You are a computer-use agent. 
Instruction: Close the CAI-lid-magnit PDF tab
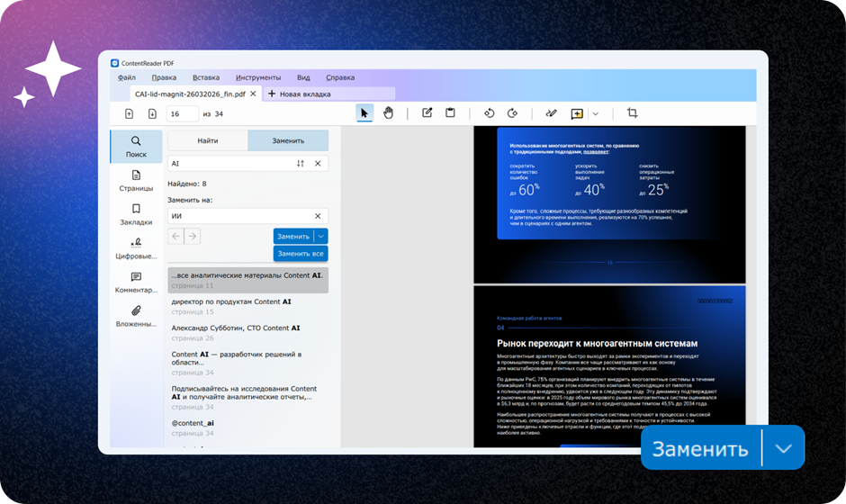(253, 94)
